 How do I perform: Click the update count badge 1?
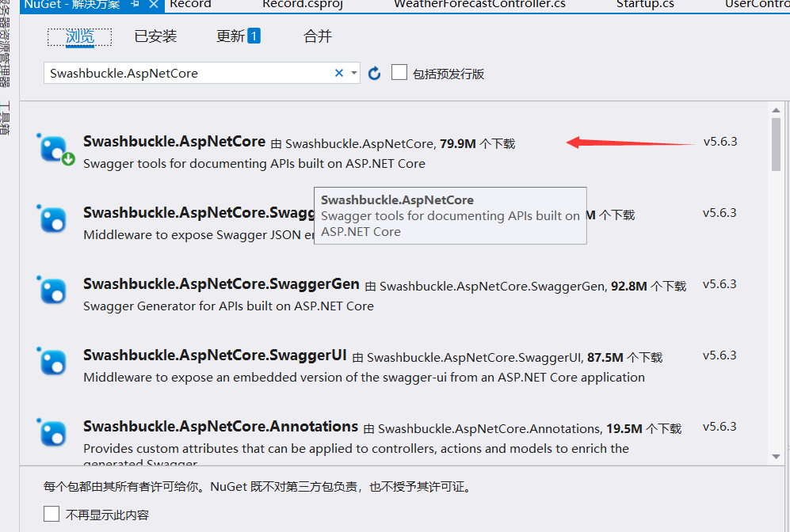pyautogui.click(x=254, y=36)
